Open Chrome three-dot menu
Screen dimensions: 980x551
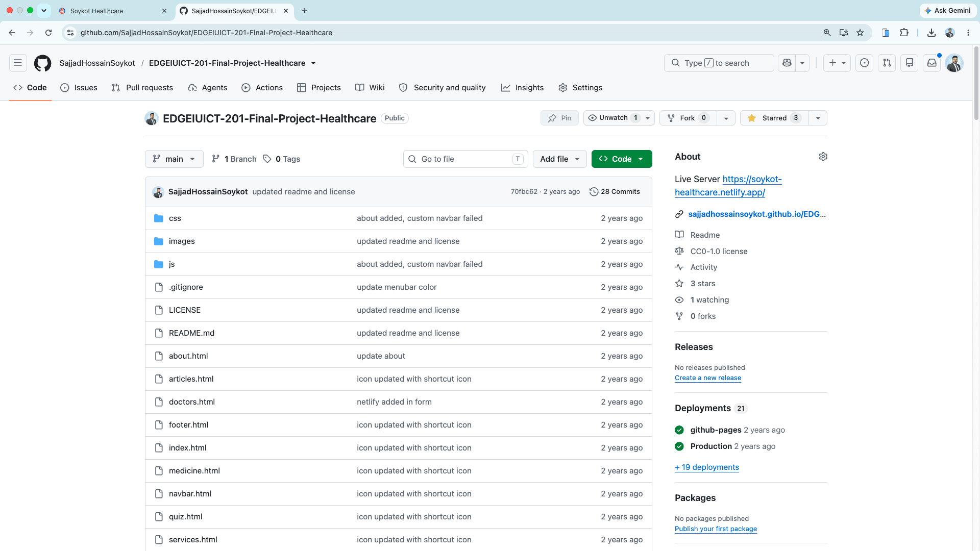coord(968,33)
